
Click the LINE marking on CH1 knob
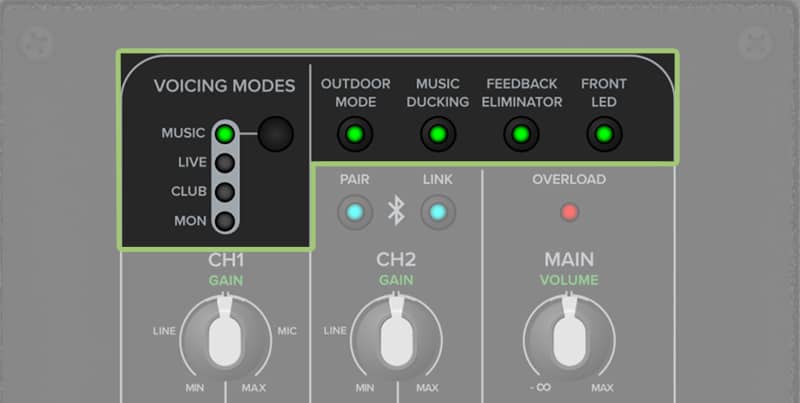point(164,331)
